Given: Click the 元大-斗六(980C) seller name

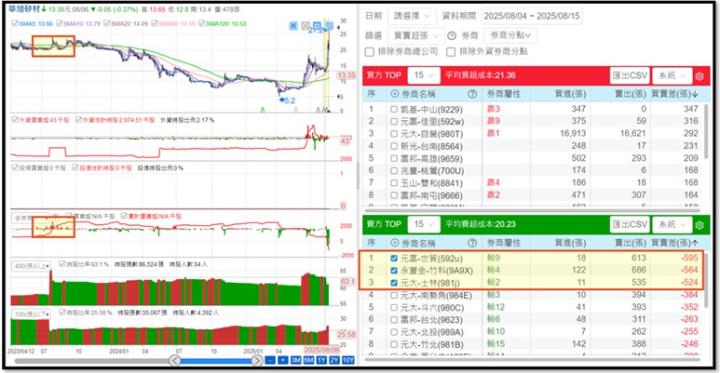Looking at the screenshot, I should [x=433, y=307].
